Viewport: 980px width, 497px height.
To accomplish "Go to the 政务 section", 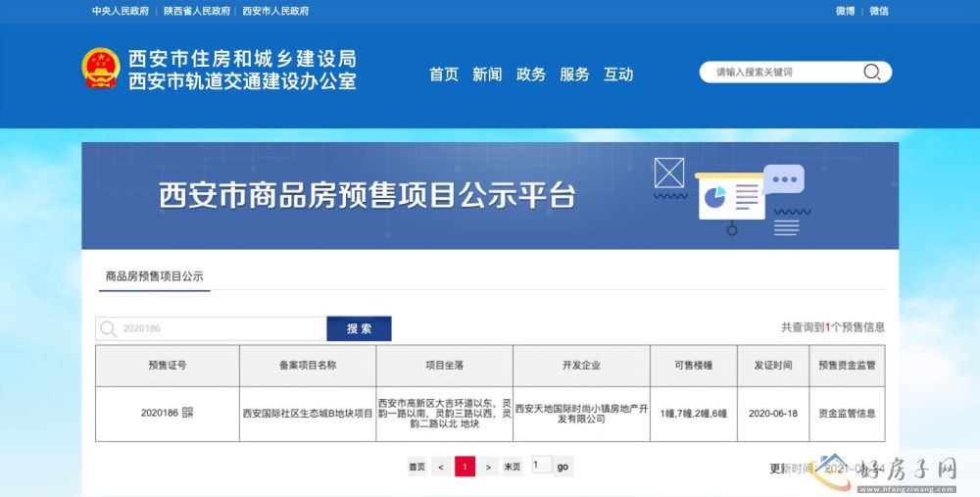I will [x=530, y=75].
